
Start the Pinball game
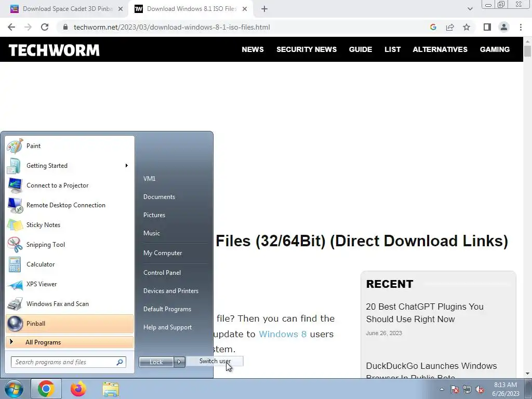70,324
